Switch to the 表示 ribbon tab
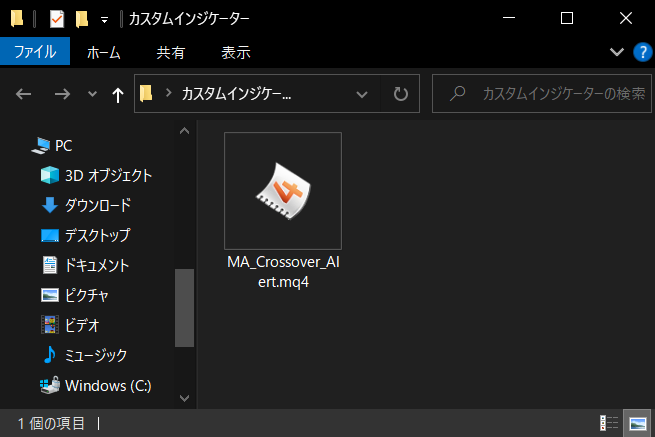 tap(236, 52)
